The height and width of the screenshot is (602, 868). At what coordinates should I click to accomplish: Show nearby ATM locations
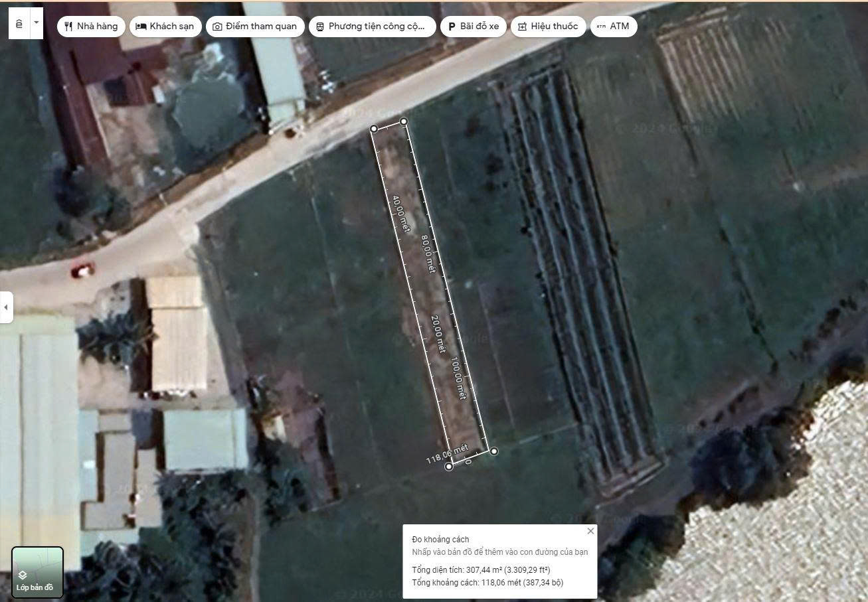coord(613,27)
